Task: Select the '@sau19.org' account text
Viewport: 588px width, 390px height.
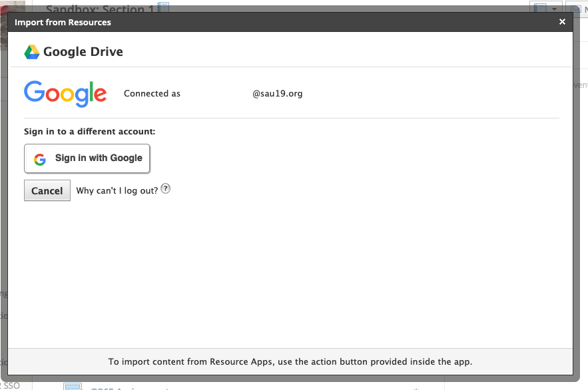Action: coord(278,93)
